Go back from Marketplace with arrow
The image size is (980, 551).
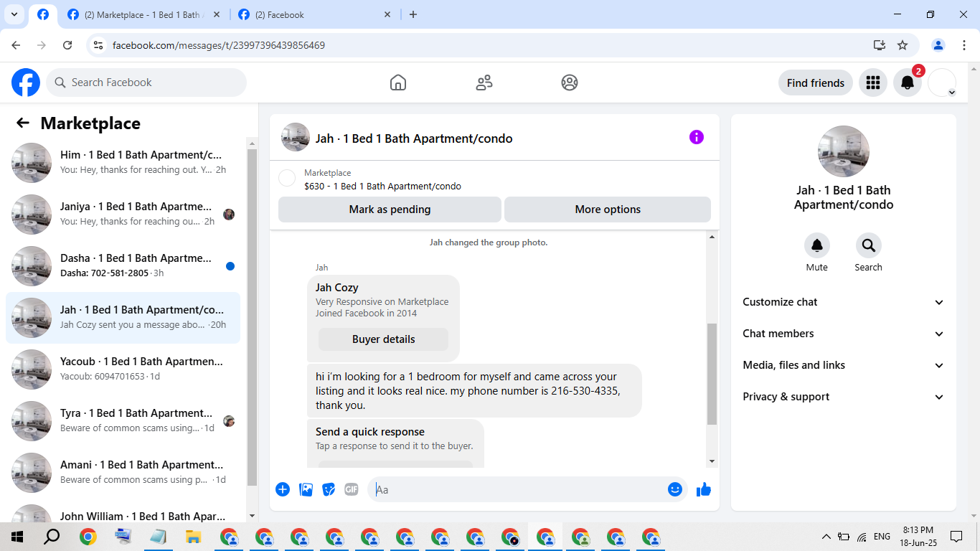click(x=23, y=123)
